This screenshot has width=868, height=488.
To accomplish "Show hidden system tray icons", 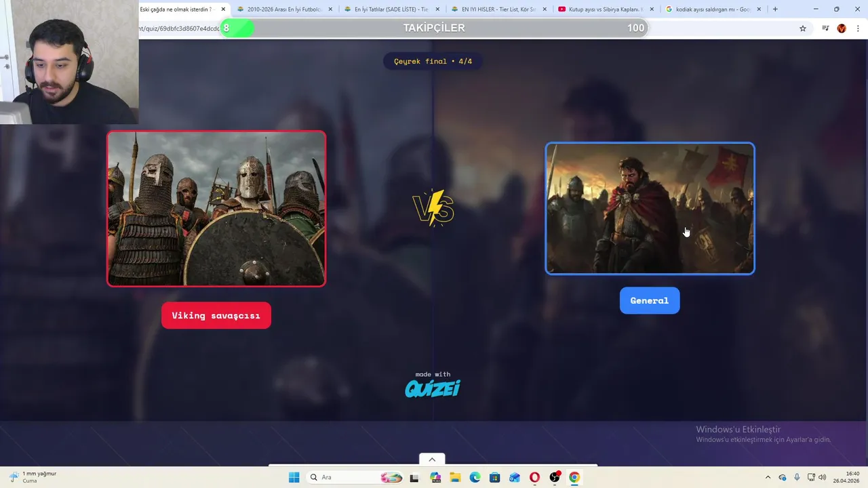I will tap(768, 477).
